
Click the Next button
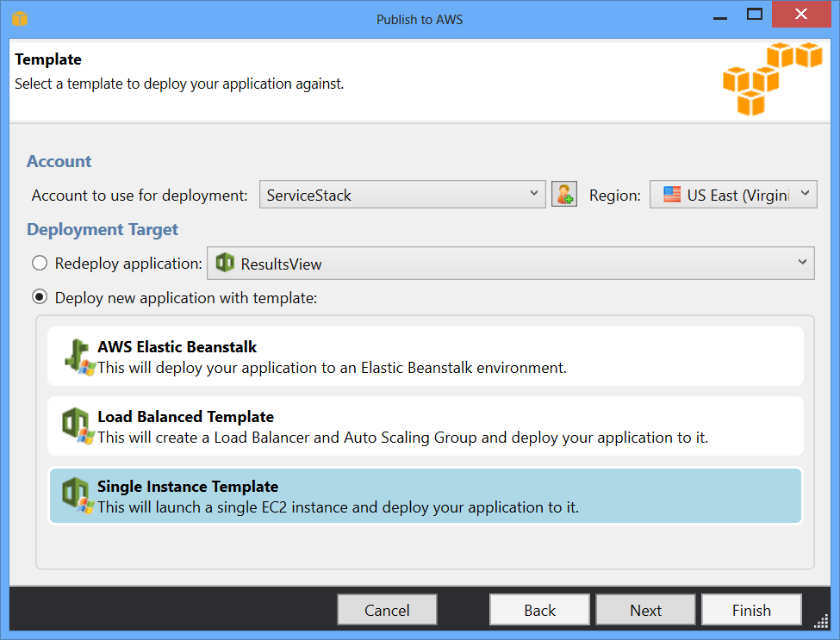tap(645, 610)
